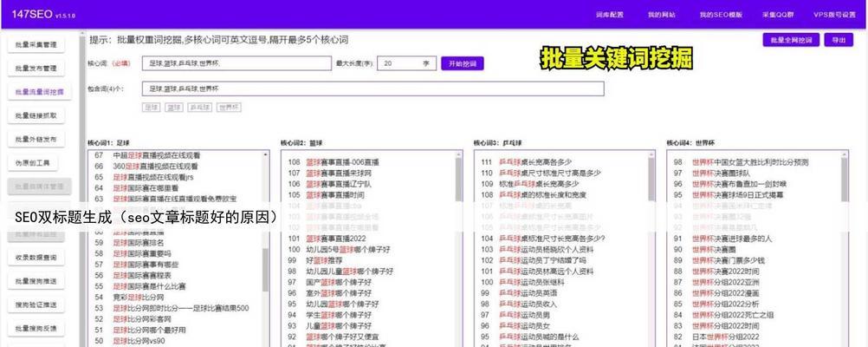
Task: Select 批量流量词挖掘 in the sidebar
Action: point(39,92)
